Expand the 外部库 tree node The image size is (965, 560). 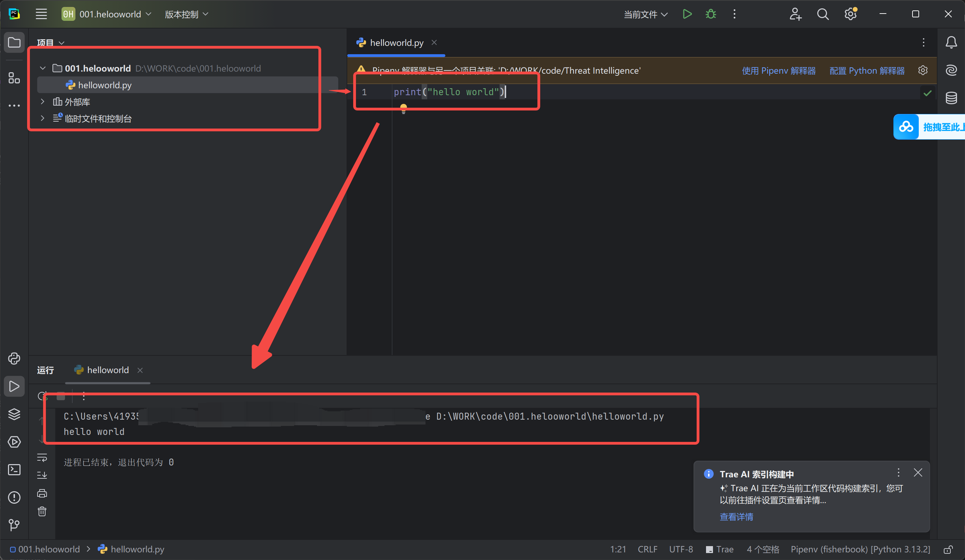(42, 101)
